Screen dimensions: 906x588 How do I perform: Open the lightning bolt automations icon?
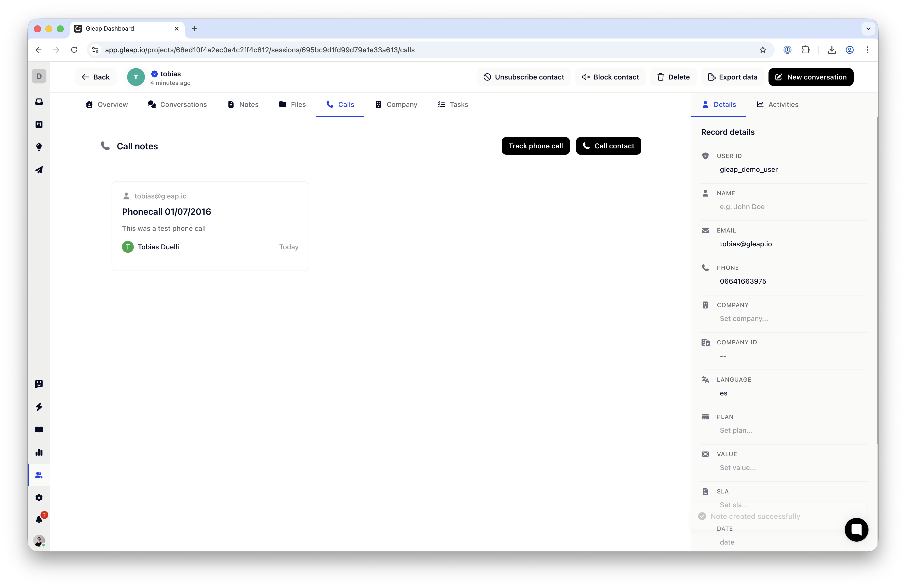pyautogui.click(x=39, y=407)
